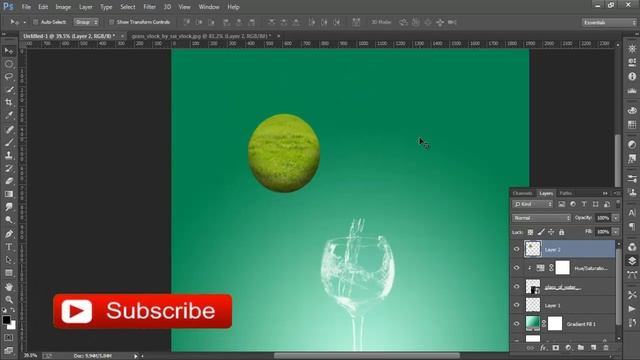Select the Eyedropper tool

[9, 116]
